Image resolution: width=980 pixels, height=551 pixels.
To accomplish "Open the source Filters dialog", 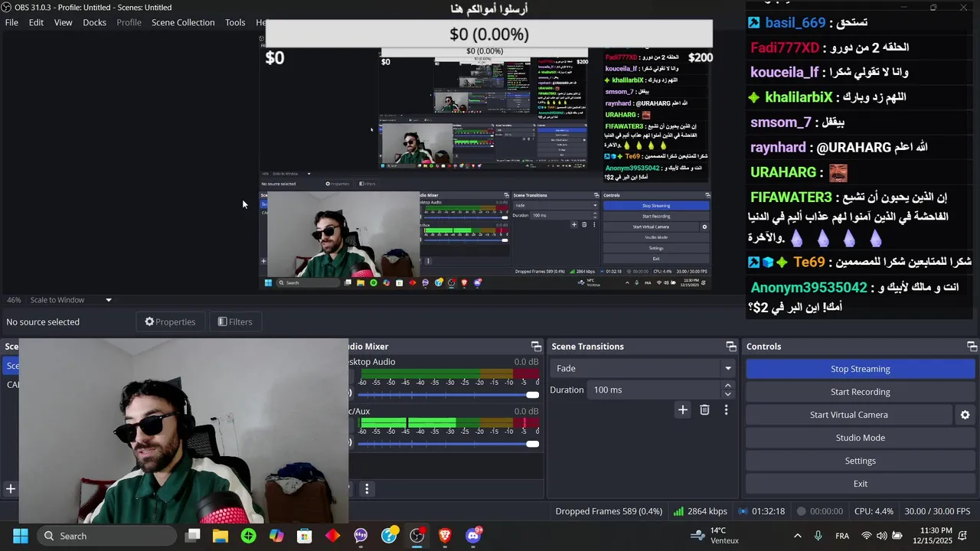I will 235,322.
